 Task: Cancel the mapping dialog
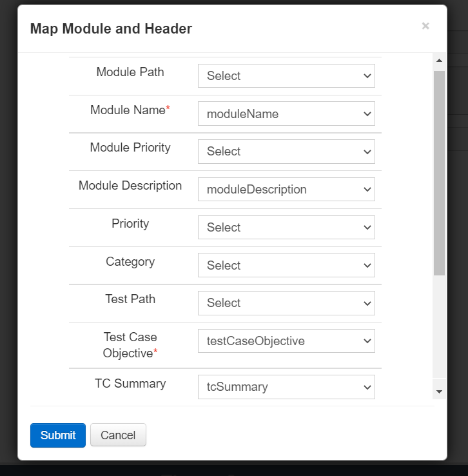118,435
